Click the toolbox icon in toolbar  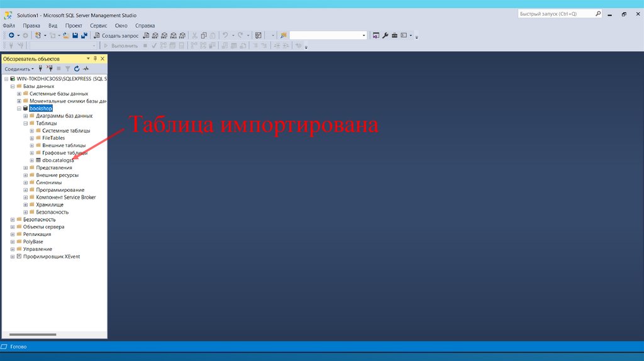(x=394, y=35)
